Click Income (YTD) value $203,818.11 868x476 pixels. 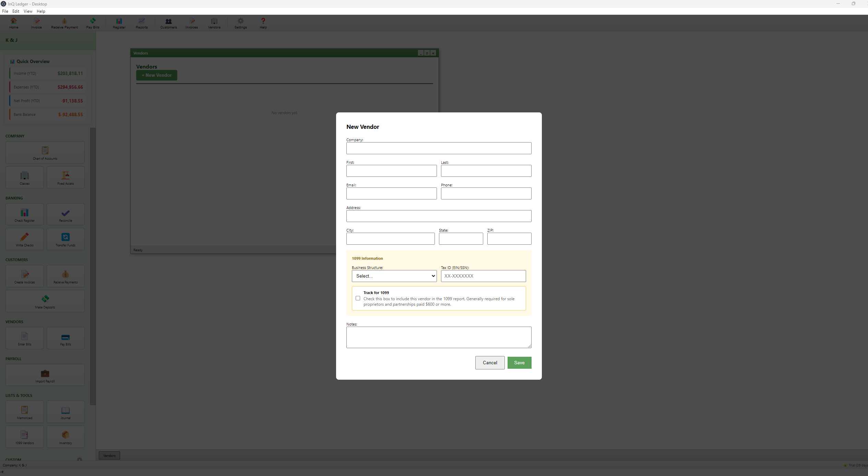tap(70, 73)
